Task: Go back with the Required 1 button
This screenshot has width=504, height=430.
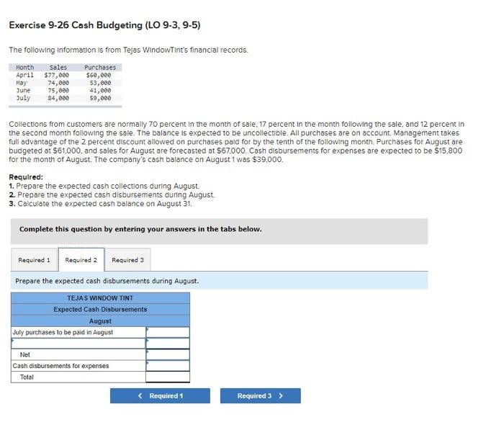Action: (160, 395)
